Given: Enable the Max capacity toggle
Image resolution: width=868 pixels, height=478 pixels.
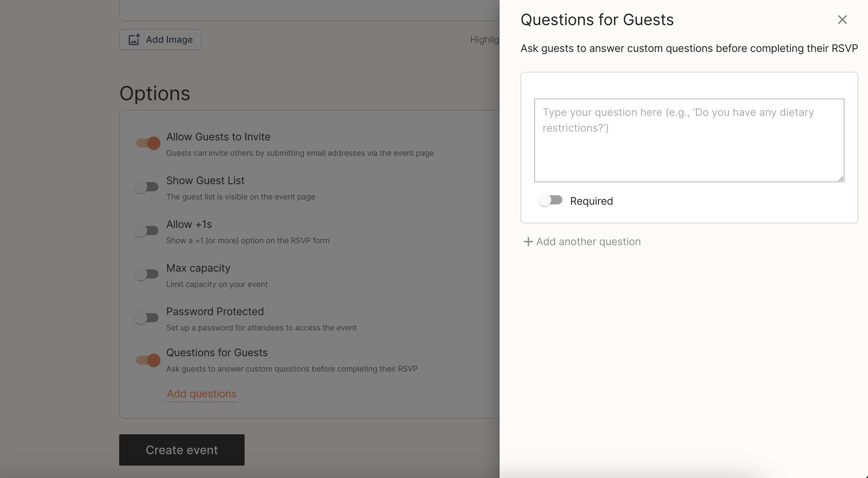Looking at the screenshot, I should click(x=147, y=274).
